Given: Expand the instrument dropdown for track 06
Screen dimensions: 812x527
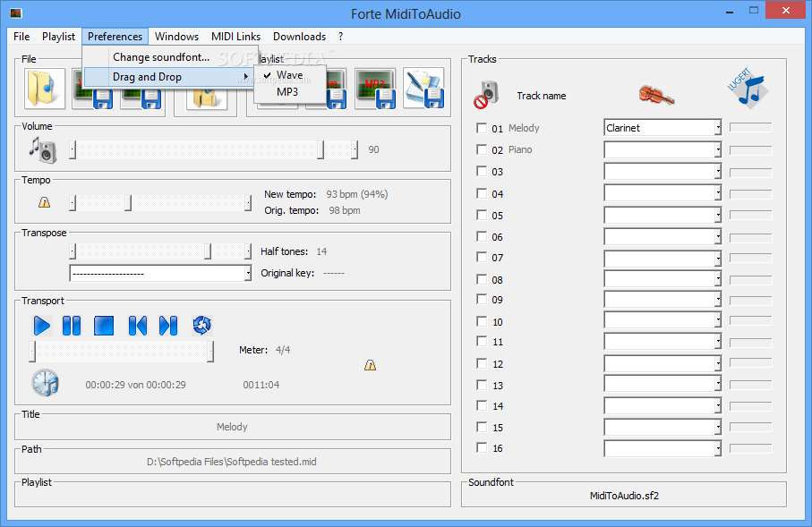Looking at the screenshot, I should point(718,236).
